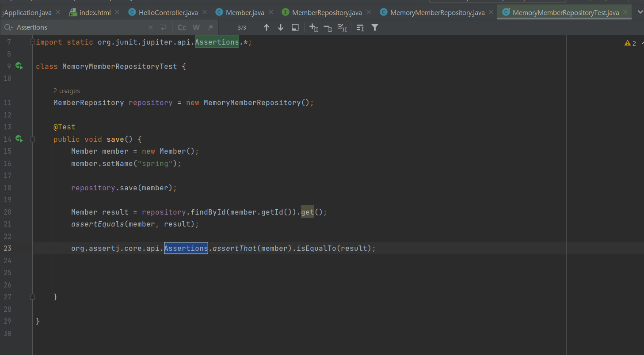Open the hidden tabs dropdown chevron

tap(640, 12)
